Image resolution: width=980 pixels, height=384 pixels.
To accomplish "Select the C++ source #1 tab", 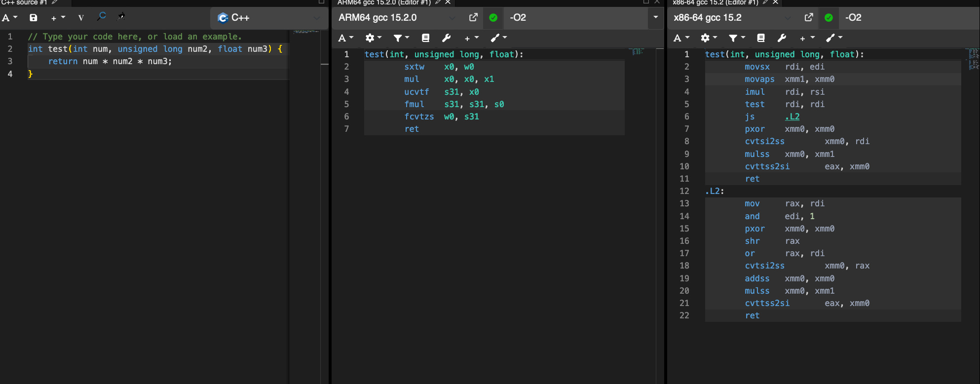I will pyautogui.click(x=25, y=2).
